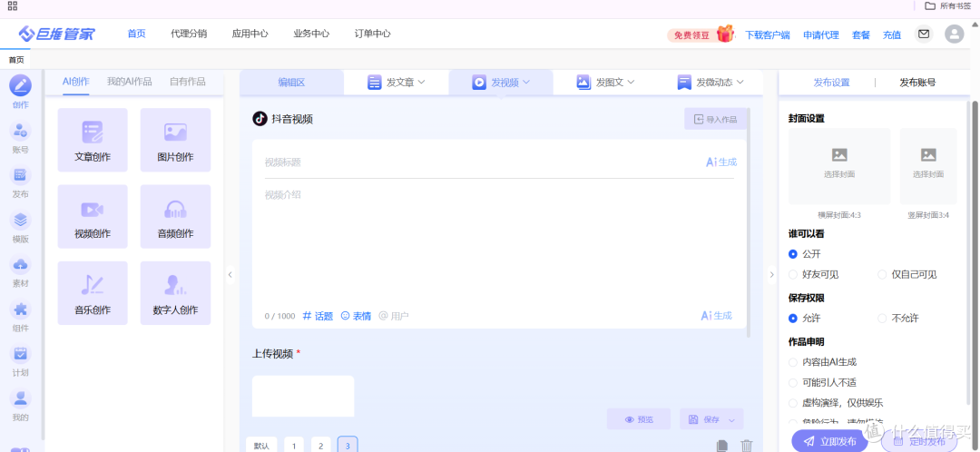Image resolution: width=980 pixels, height=452 pixels.
Task: Start 视频创作 AI tool
Action: pos(93,216)
